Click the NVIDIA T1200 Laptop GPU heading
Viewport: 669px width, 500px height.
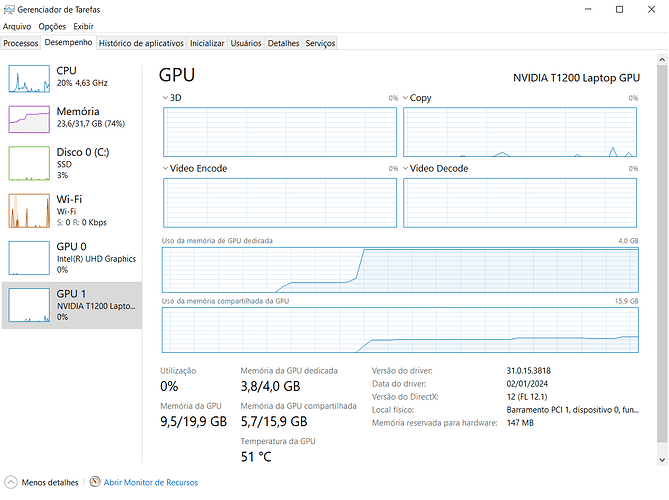(x=576, y=78)
